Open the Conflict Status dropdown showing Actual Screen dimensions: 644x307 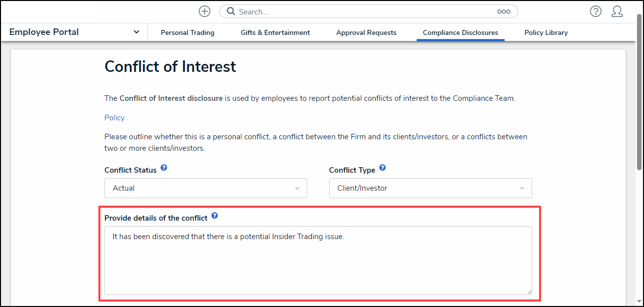tap(205, 188)
